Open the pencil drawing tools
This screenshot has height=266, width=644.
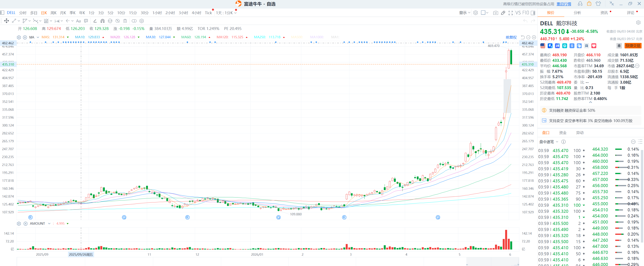[x=503, y=13]
